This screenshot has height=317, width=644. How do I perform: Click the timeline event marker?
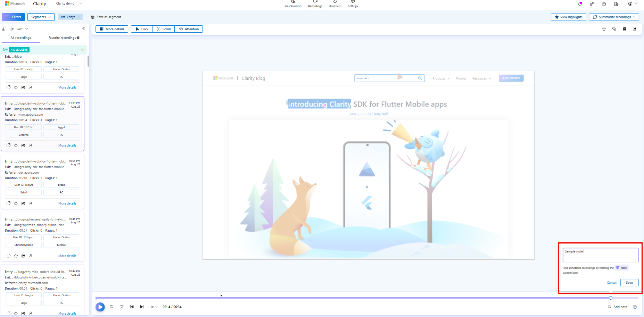pos(221,296)
